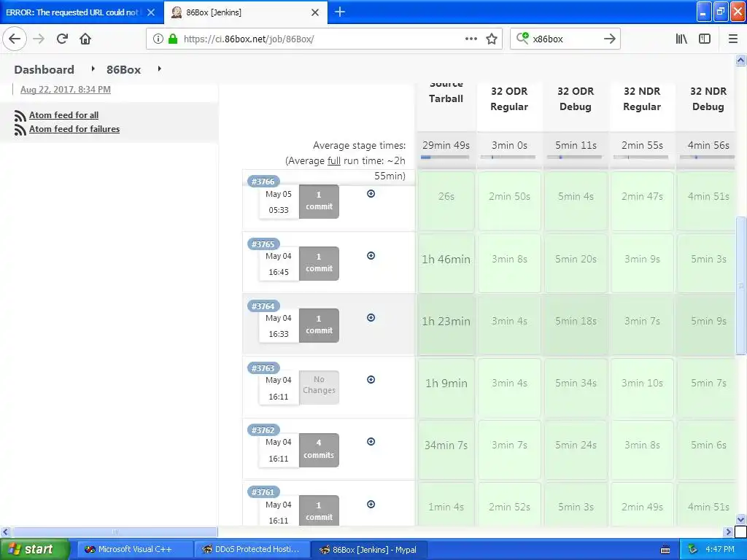Click the scroll down arrow button
Screen dimensions: 747x560
(740, 519)
